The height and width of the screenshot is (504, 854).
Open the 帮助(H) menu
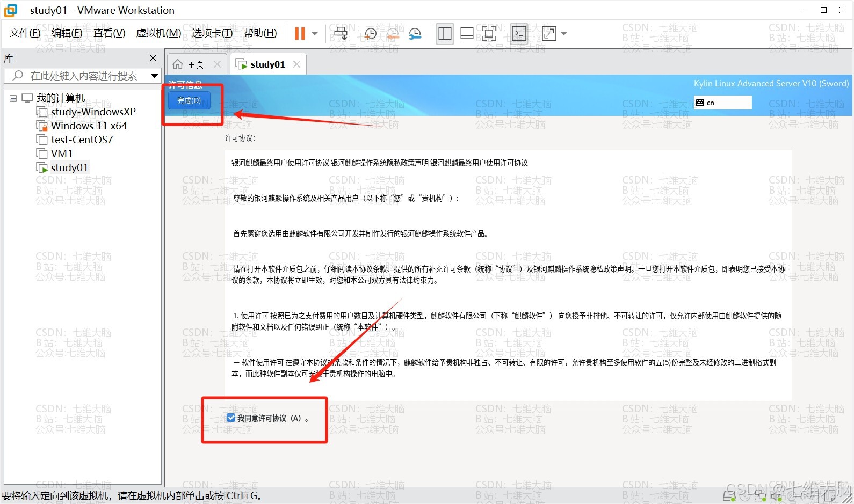pyautogui.click(x=260, y=33)
